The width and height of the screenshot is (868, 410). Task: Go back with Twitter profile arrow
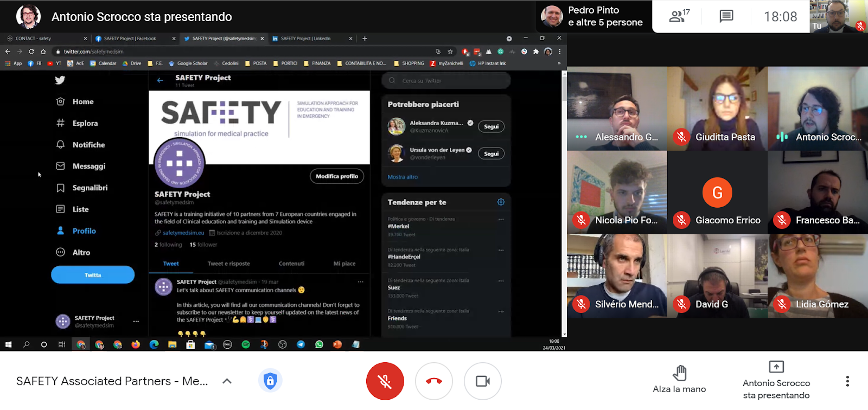tap(160, 80)
